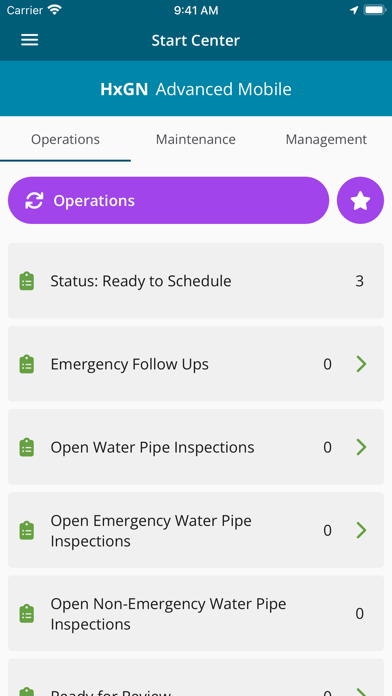The image size is (392, 696).
Task: Expand Open Emergency Water Pipe Inspections chevron
Action: coord(361,530)
